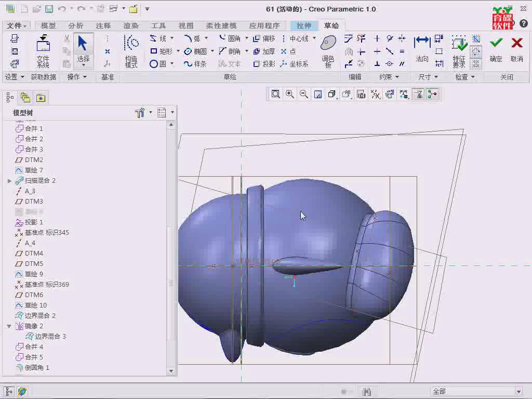Select 倒圆角 1 in model tree

[33, 367]
